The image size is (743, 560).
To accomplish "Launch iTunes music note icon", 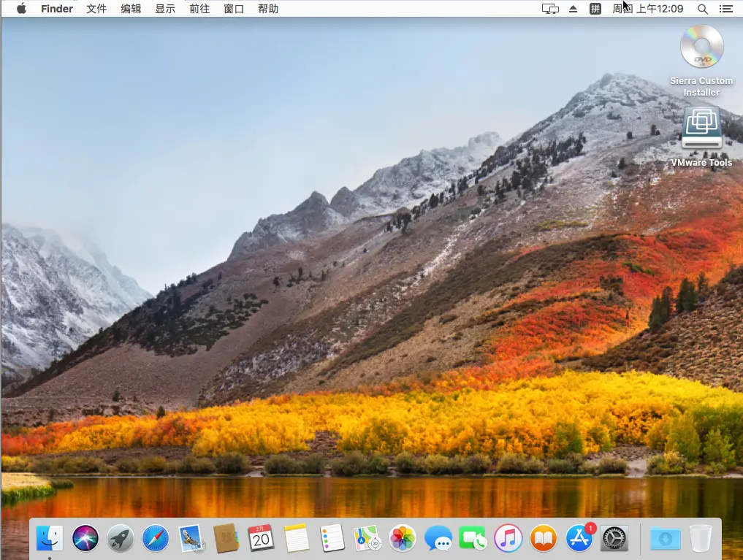I will click(x=508, y=538).
